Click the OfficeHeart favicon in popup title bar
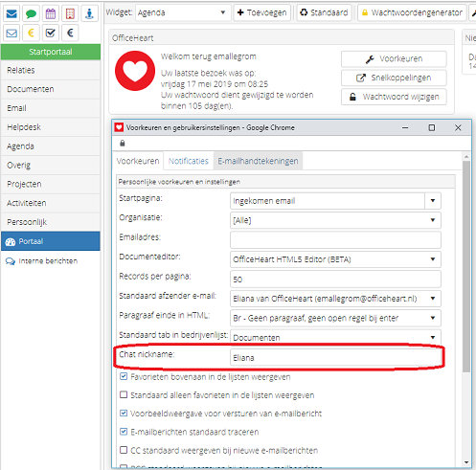The width and height of the screenshot is (476, 470). click(x=119, y=127)
